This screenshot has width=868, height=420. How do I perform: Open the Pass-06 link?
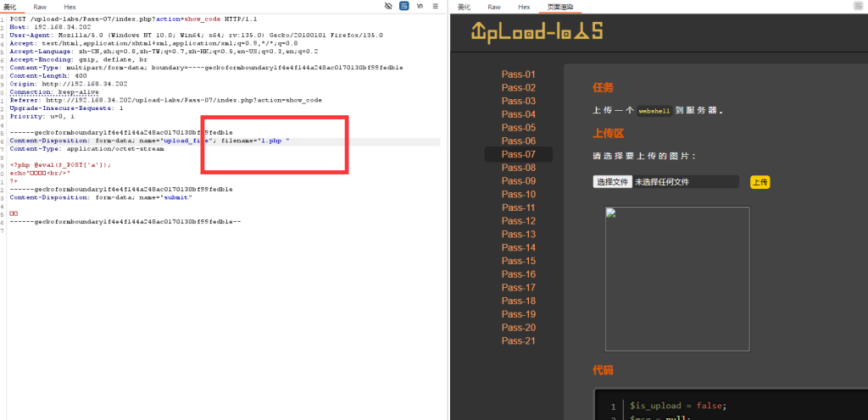(x=518, y=141)
